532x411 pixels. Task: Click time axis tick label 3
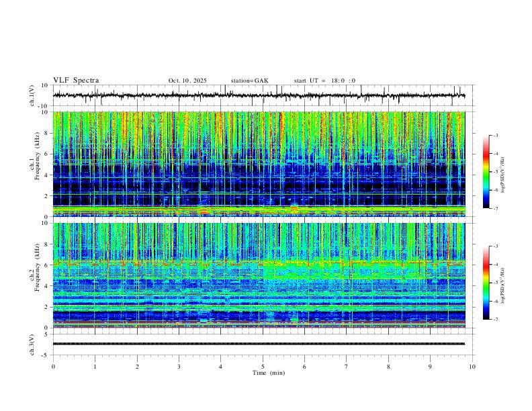click(x=179, y=367)
